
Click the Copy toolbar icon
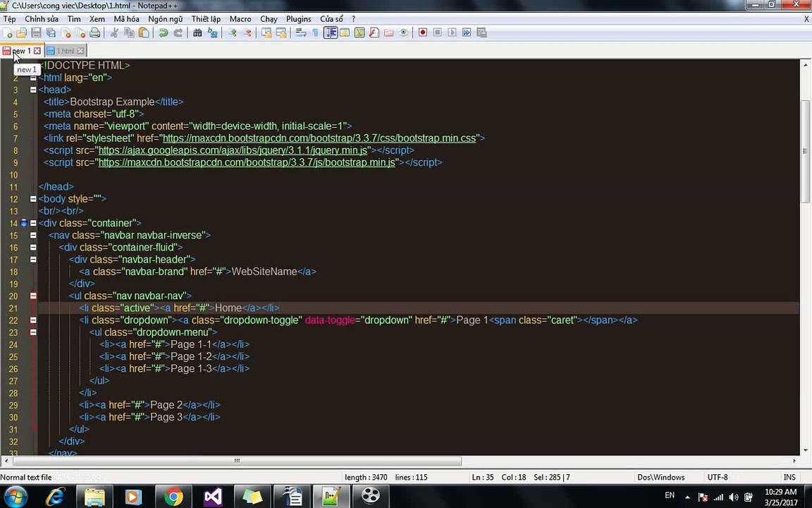(129, 32)
